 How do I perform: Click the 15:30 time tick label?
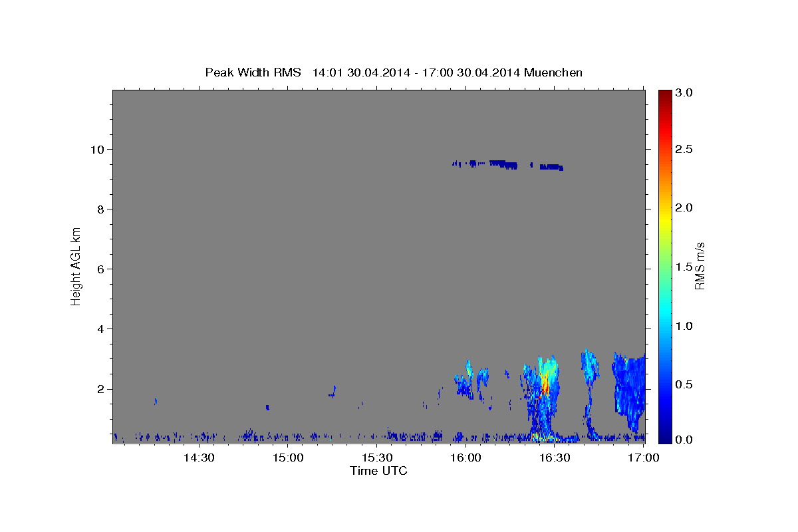pyautogui.click(x=376, y=458)
